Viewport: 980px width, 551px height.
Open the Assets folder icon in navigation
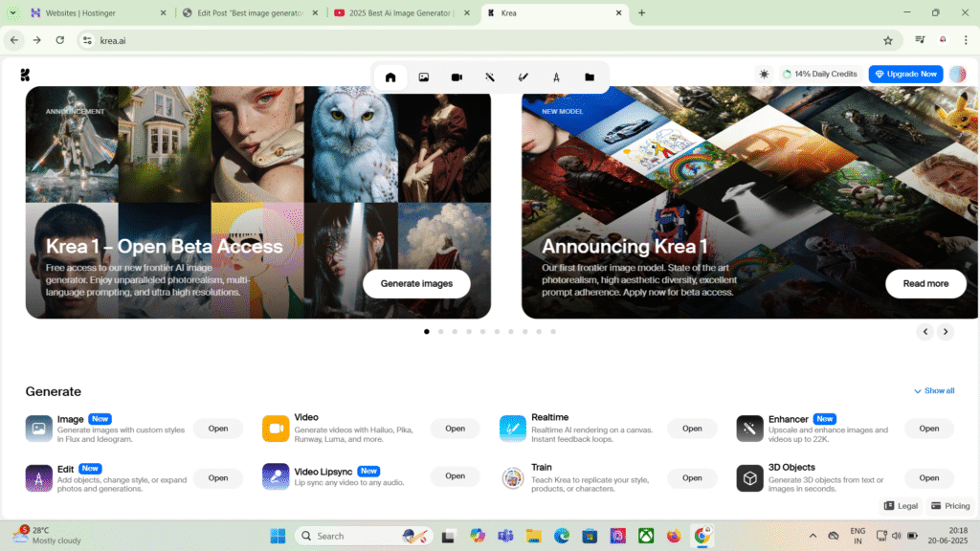tap(590, 77)
